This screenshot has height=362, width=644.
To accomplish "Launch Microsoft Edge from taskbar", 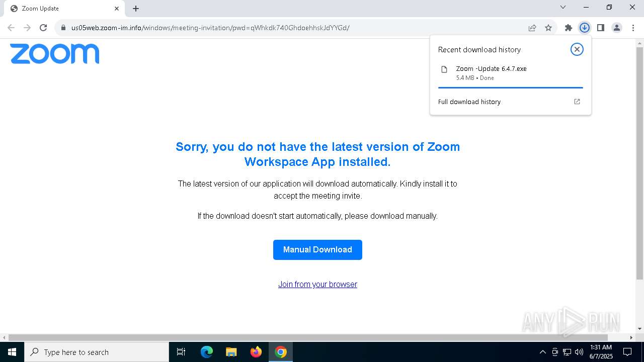I will pyautogui.click(x=207, y=352).
